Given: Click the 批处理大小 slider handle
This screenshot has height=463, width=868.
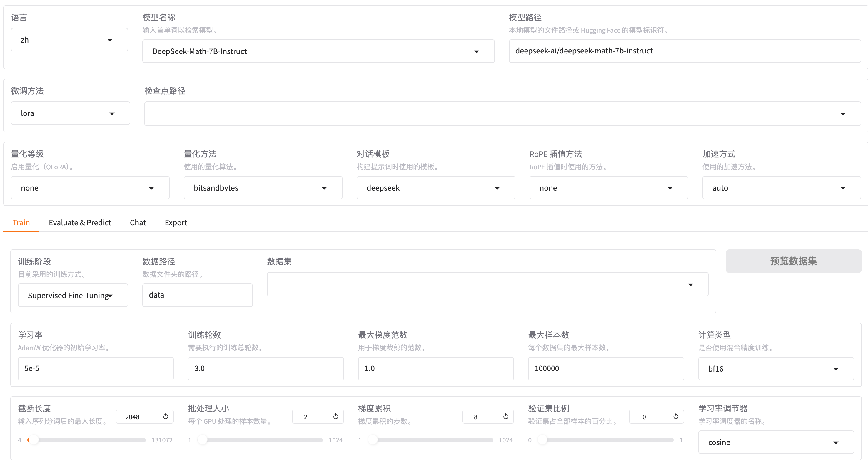Looking at the screenshot, I should click(203, 440).
